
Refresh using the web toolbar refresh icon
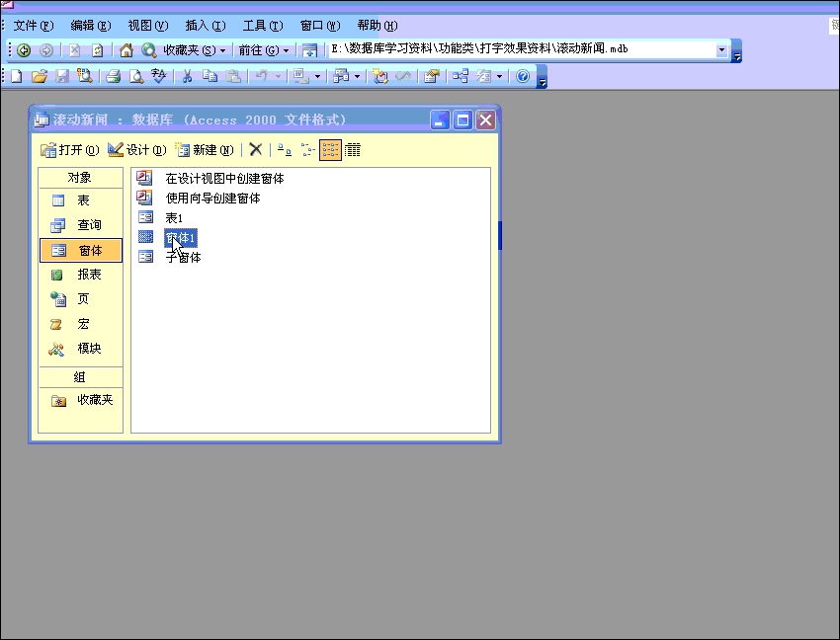click(97, 50)
